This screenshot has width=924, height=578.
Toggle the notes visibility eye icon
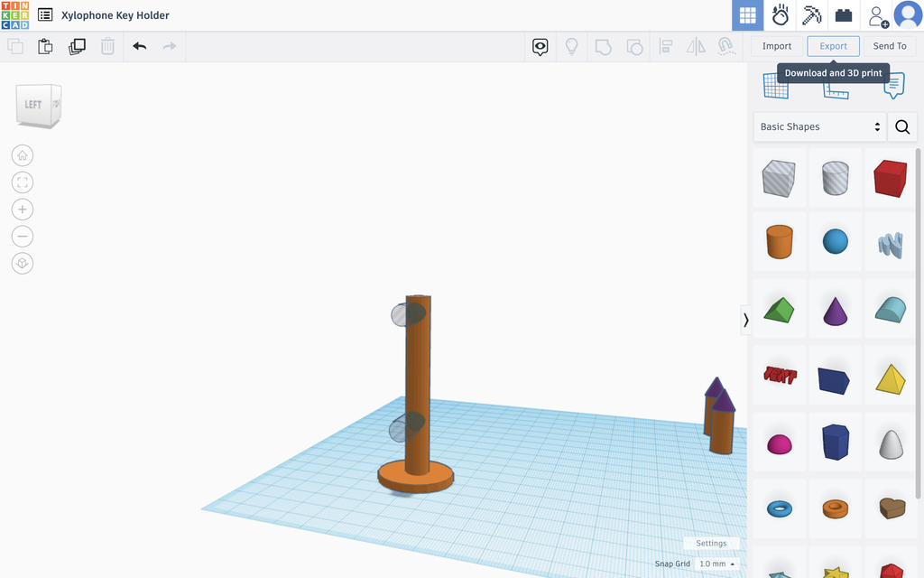point(541,47)
